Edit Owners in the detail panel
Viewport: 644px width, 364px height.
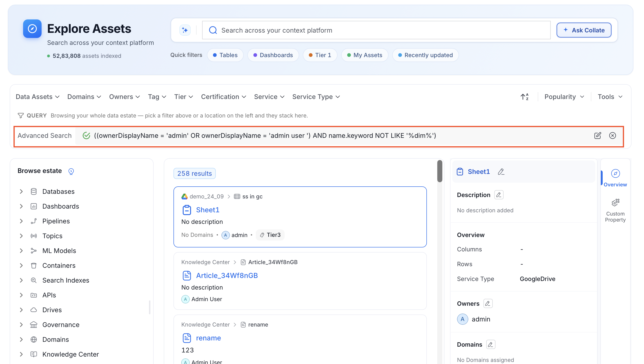click(488, 303)
